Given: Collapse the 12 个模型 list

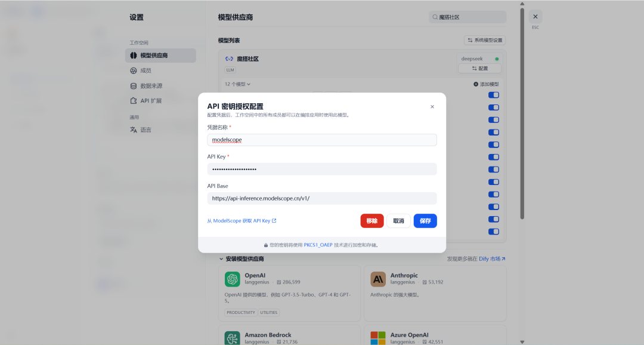Looking at the screenshot, I should [237, 84].
